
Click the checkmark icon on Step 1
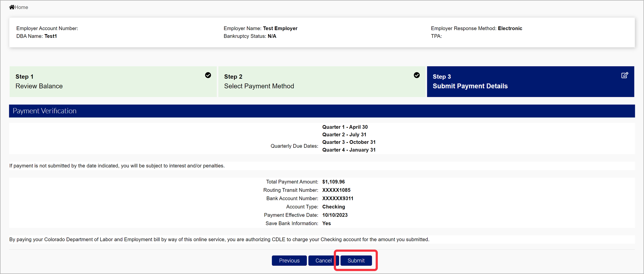[208, 75]
